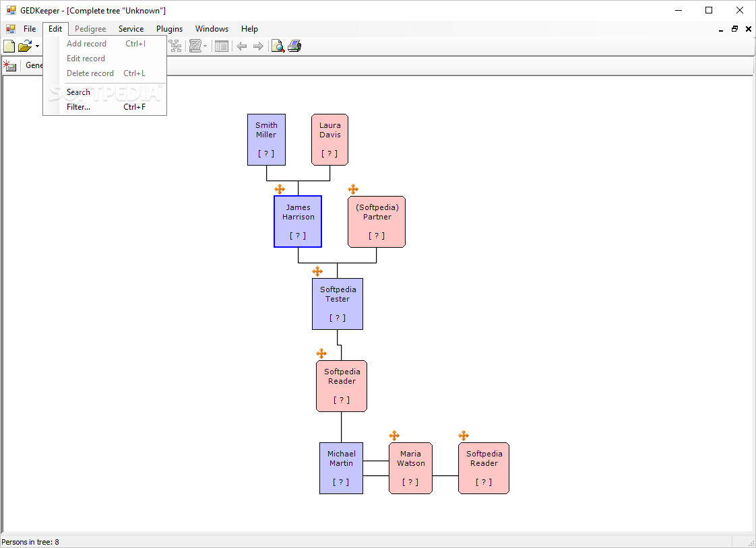Open the Plugins menu

coord(169,29)
